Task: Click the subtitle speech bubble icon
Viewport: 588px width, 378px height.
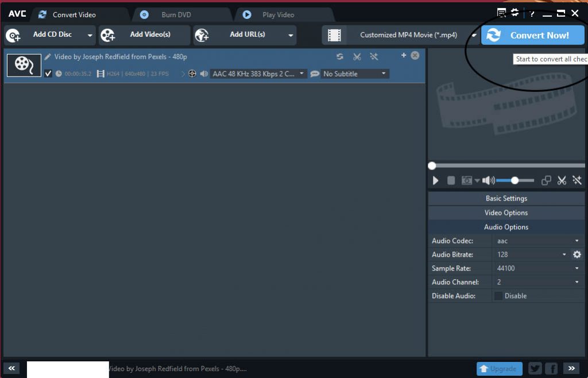Action: tap(315, 74)
